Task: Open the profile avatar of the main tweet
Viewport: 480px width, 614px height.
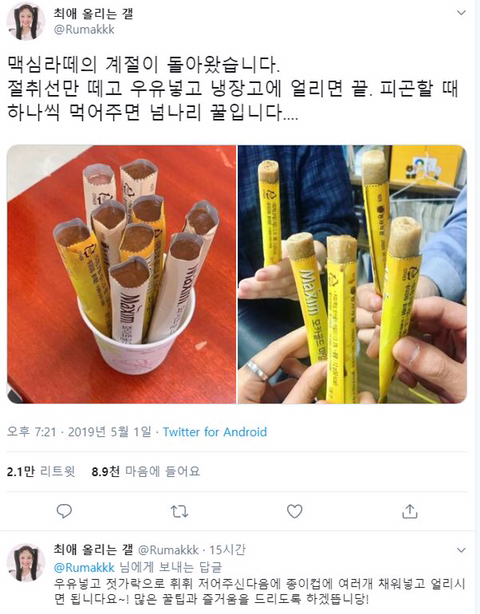Action: tap(25, 21)
